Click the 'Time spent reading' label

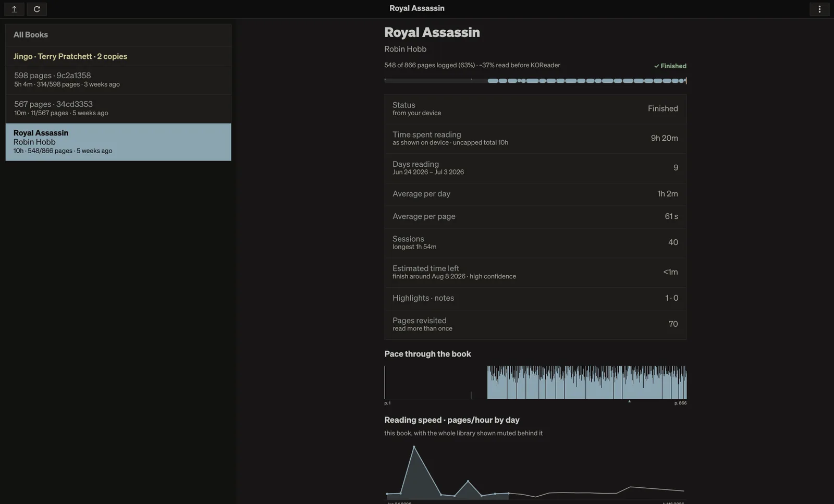point(426,134)
